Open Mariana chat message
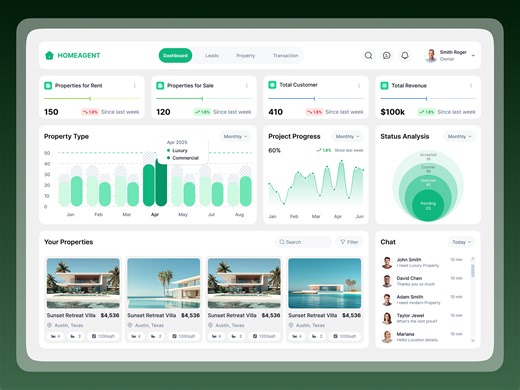 [x=422, y=337]
